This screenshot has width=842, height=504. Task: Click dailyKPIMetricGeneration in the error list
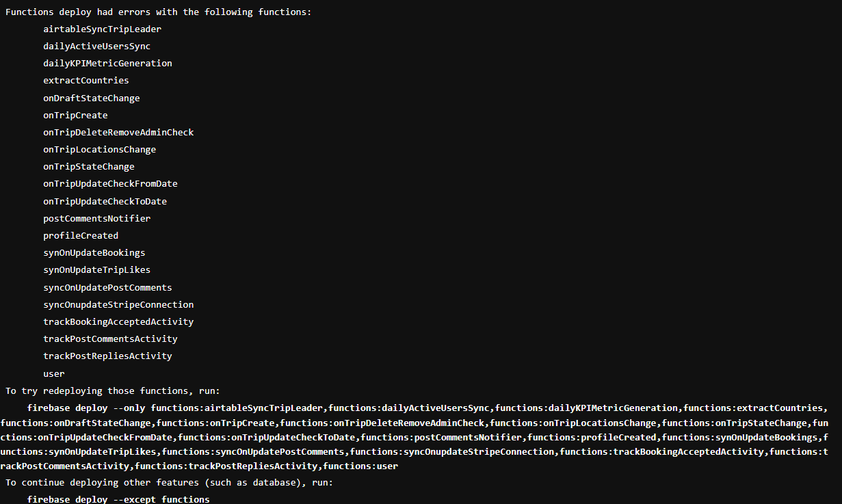point(107,63)
